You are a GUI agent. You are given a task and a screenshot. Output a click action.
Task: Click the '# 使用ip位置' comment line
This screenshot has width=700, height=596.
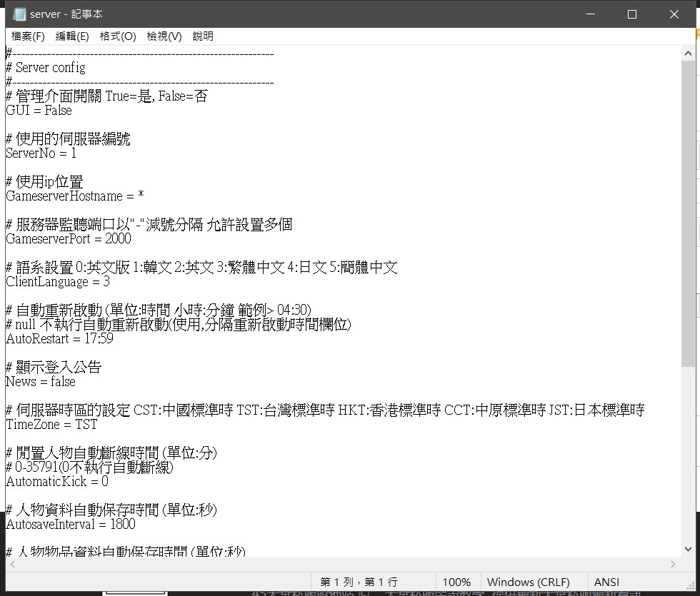[x=44, y=181]
